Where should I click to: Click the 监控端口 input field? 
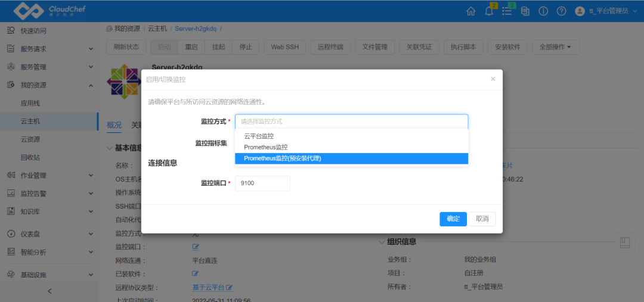pyautogui.click(x=262, y=183)
